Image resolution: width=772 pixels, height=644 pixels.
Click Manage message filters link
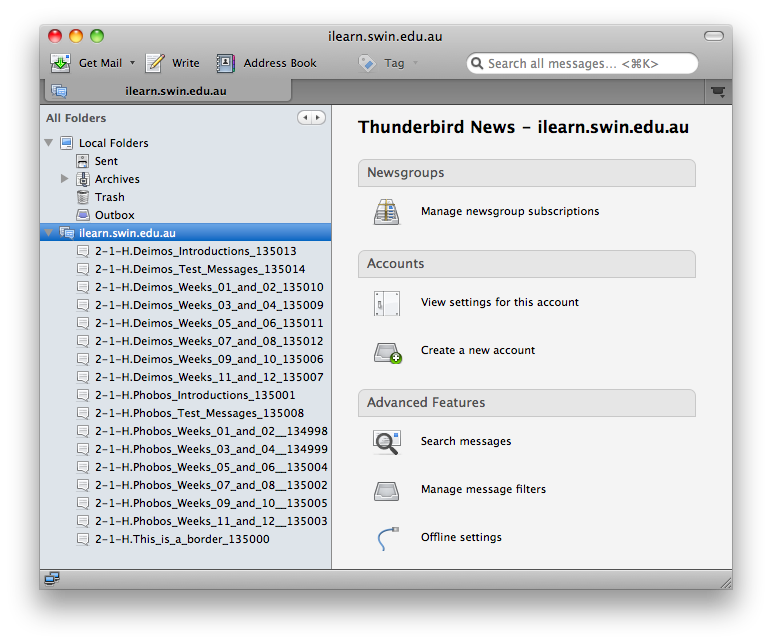tap(483, 489)
